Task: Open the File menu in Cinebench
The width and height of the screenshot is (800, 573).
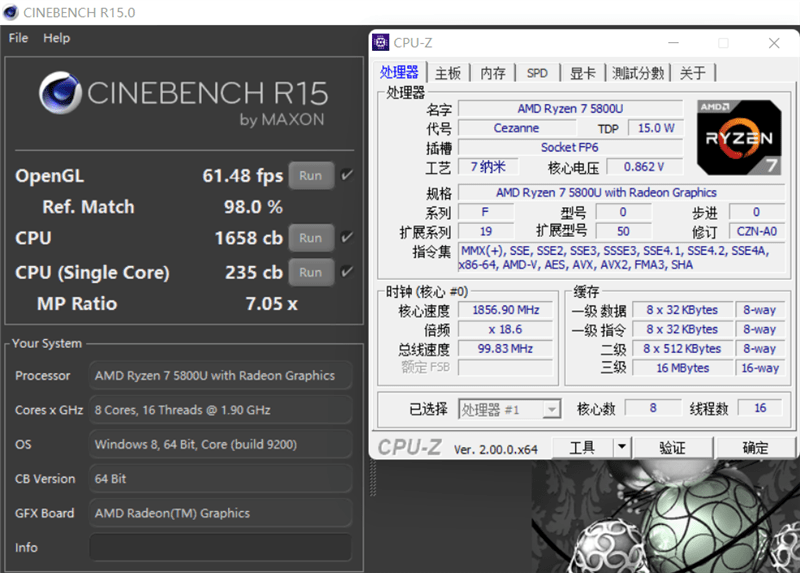Action: [x=18, y=38]
